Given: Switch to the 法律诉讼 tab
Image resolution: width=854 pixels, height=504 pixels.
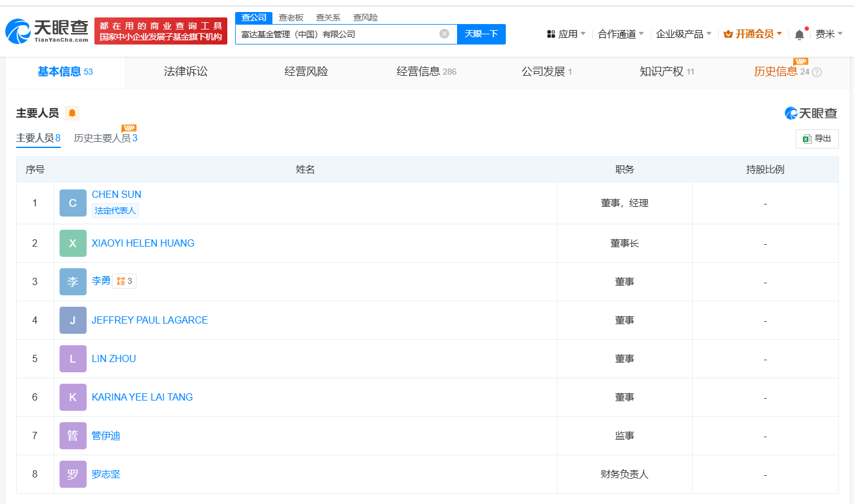Looking at the screenshot, I should point(186,72).
